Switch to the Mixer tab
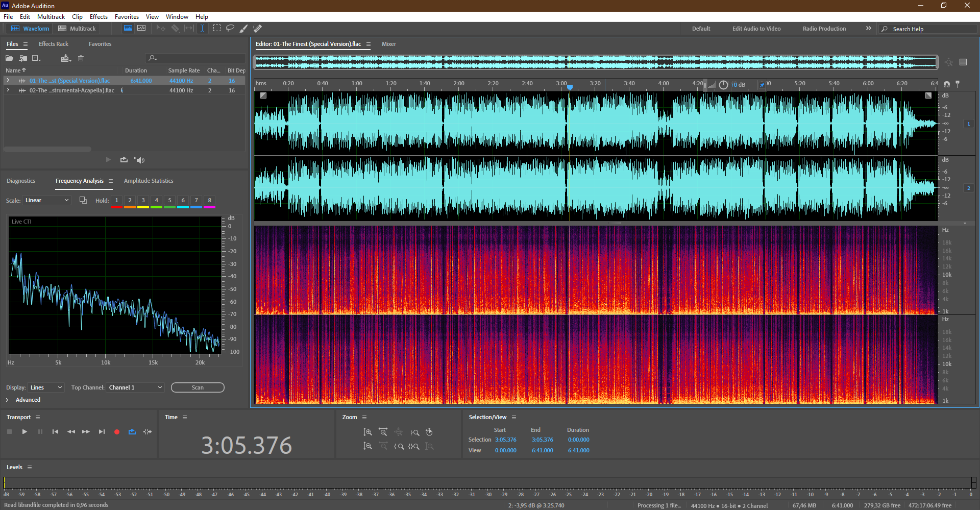 click(x=389, y=44)
